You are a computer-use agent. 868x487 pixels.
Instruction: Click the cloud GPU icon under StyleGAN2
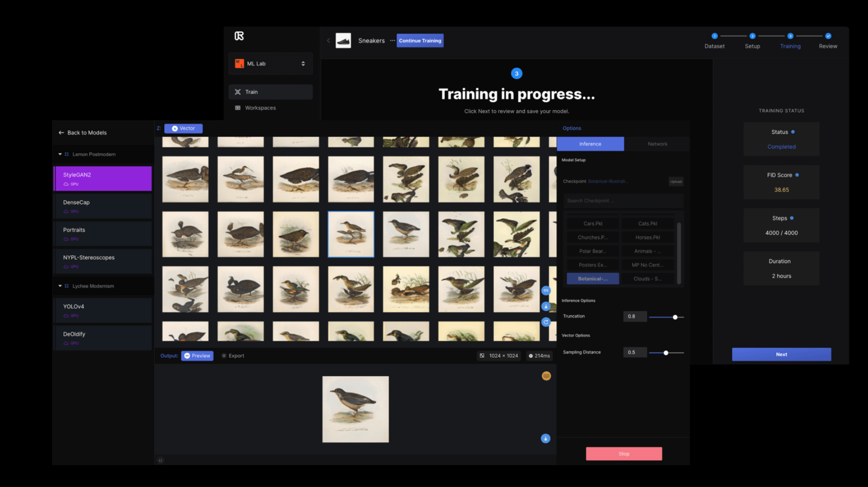66,184
